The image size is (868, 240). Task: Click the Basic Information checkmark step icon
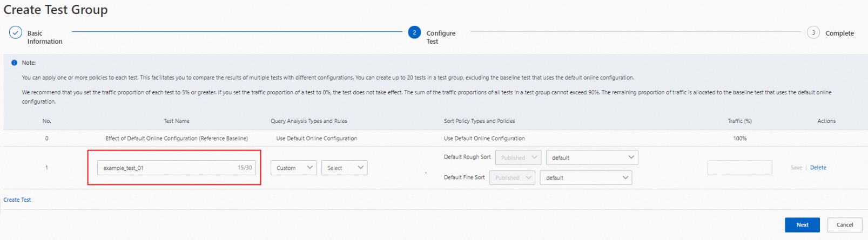tap(15, 33)
